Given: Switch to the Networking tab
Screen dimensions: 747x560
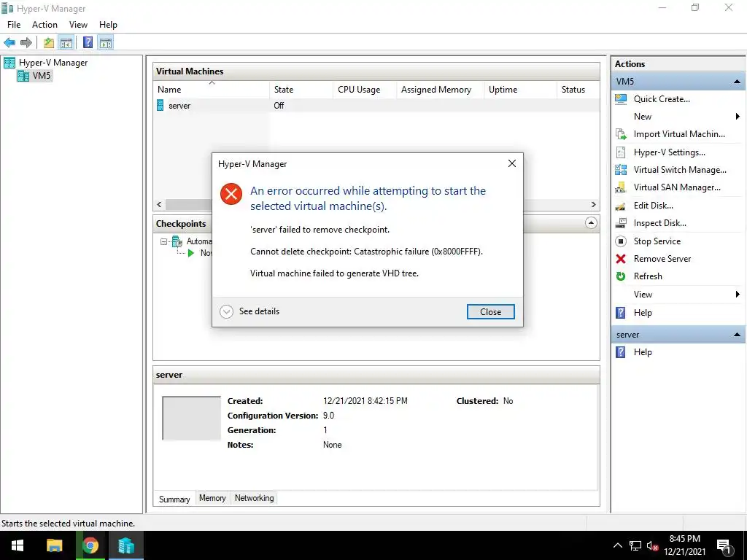Looking at the screenshot, I should (255, 498).
